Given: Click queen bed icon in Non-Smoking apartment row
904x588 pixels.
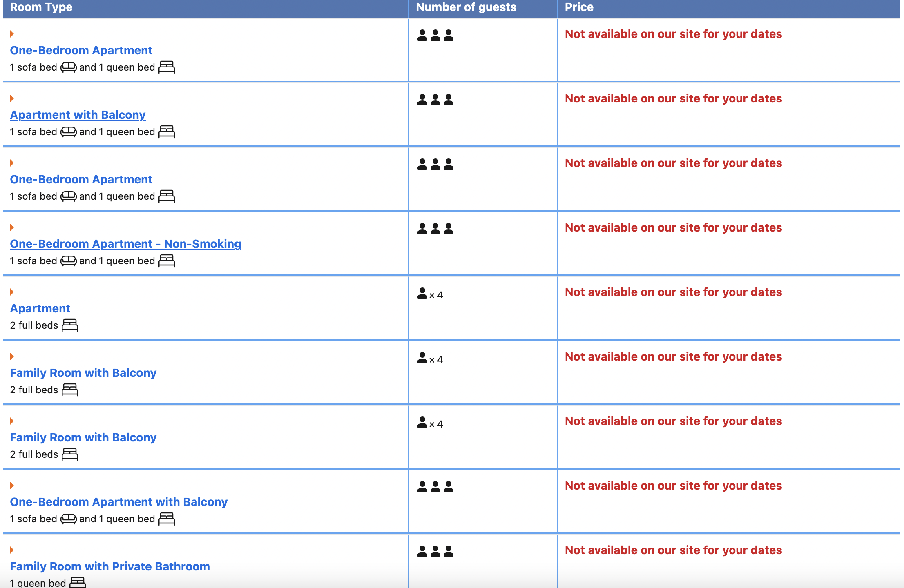Looking at the screenshot, I should pos(167,261).
